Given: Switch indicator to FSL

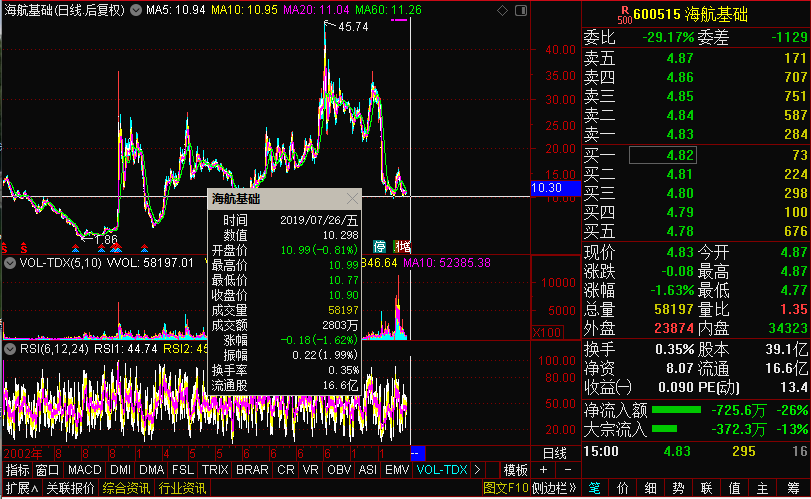Looking at the screenshot, I should pos(183,470).
